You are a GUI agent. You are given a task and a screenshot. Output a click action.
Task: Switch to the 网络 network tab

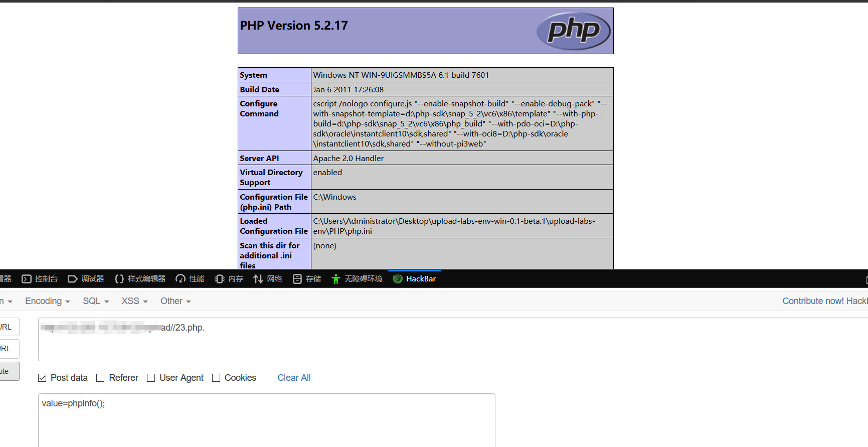(x=268, y=279)
